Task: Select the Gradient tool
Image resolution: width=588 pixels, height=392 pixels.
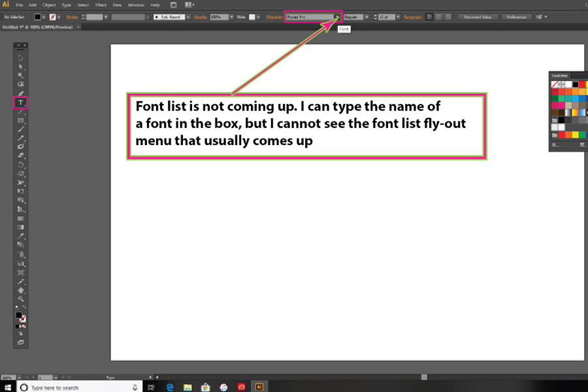Action: 21,227
